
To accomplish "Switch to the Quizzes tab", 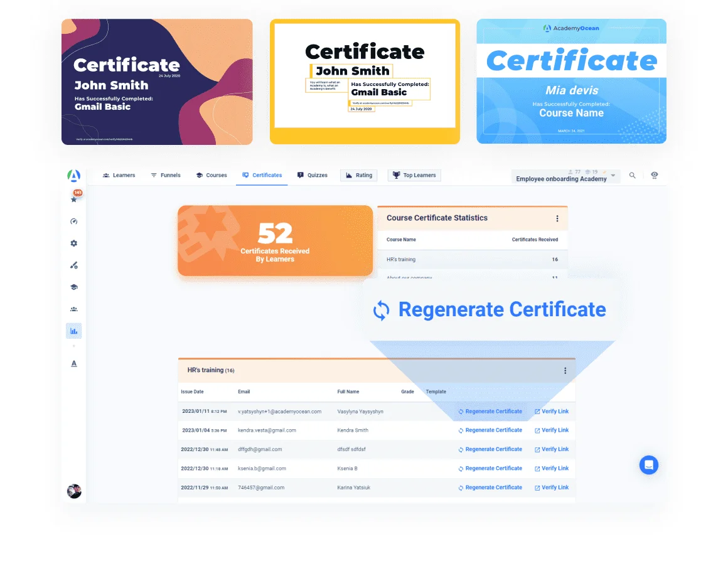I will click(312, 175).
